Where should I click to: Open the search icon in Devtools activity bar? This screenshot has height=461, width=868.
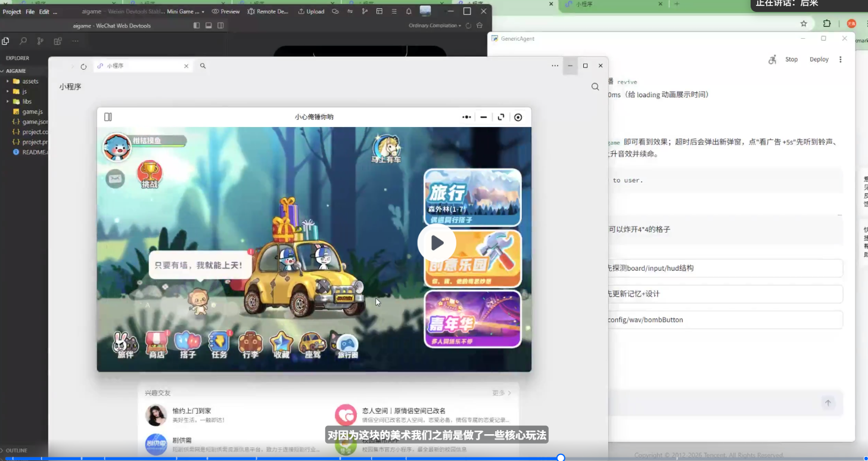(x=23, y=41)
